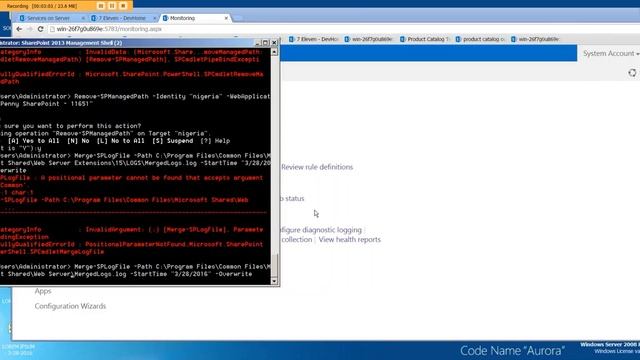Open Configuration Wizards in the left navigation
This screenshot has width=640, height=360.
click(70, 306)
